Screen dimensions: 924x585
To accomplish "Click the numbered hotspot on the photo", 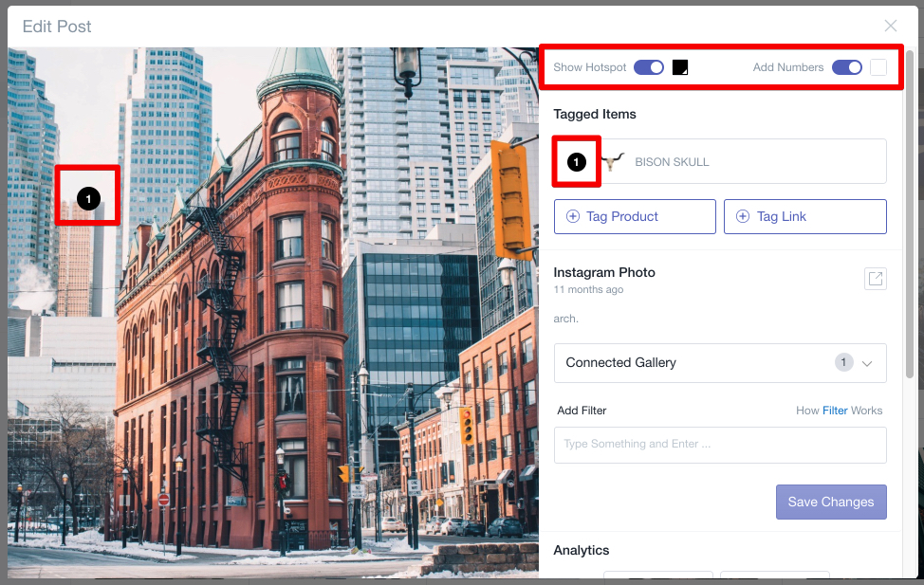I will (x=88, y=198).
